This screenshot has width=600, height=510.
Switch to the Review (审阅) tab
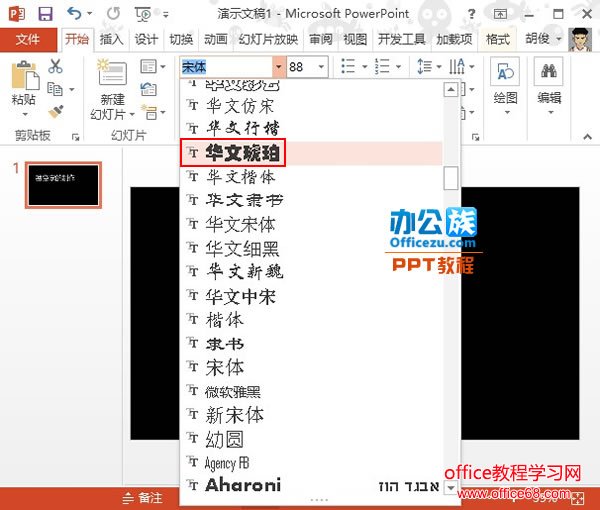[x=321, y=39]
